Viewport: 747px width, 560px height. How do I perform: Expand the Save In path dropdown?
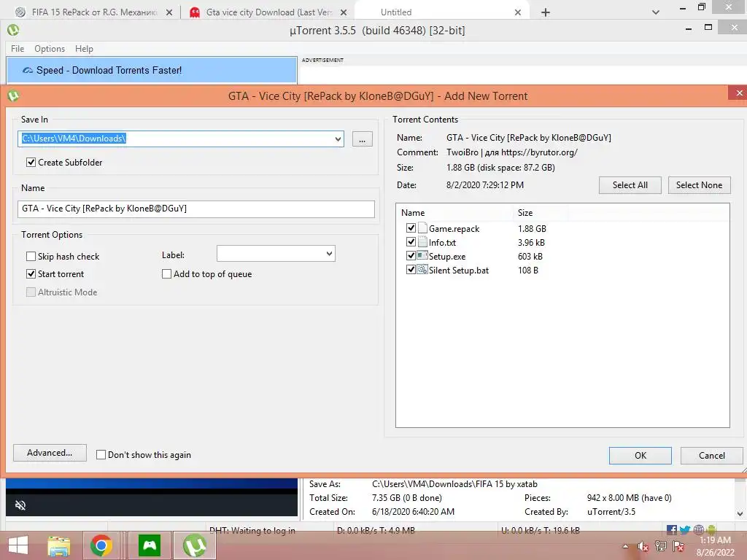[338, 139]
